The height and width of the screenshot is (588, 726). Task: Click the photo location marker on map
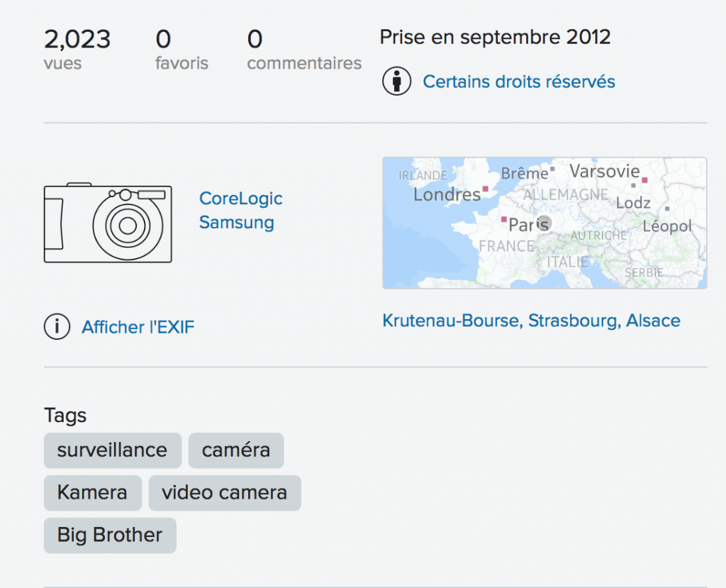(544, 223)
